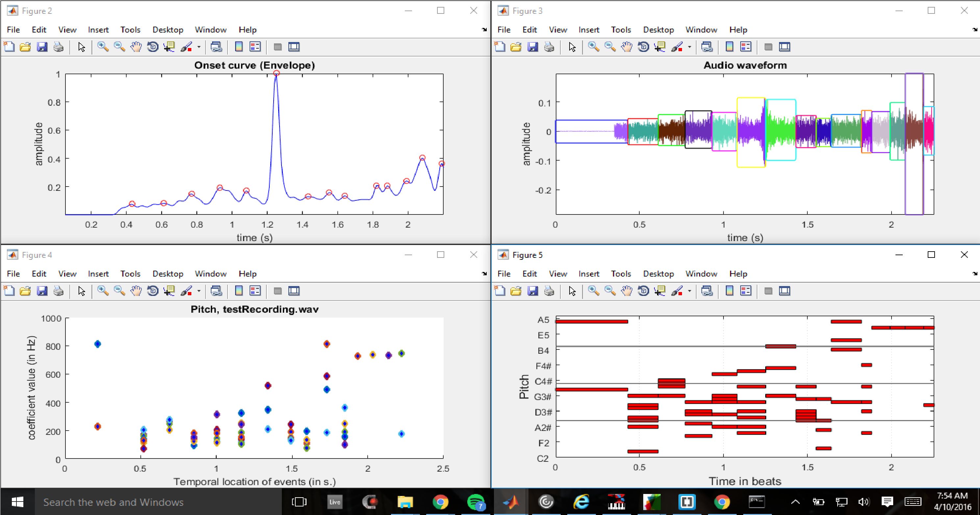Image resolution: width=980 pixels, height=515 pixels.
Task: Open the Tools menu in Figure 3
Action: [621, 30]
